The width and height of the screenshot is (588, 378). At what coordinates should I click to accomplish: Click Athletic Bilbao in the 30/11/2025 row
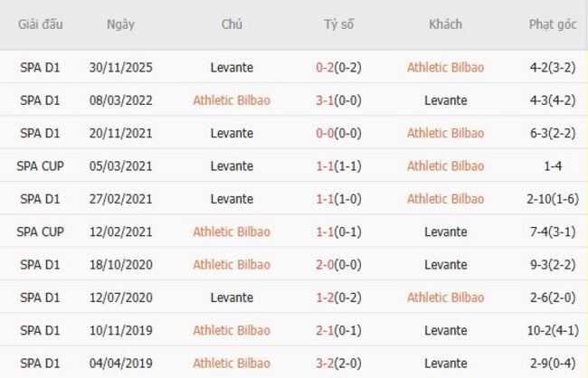pos(445,67)
